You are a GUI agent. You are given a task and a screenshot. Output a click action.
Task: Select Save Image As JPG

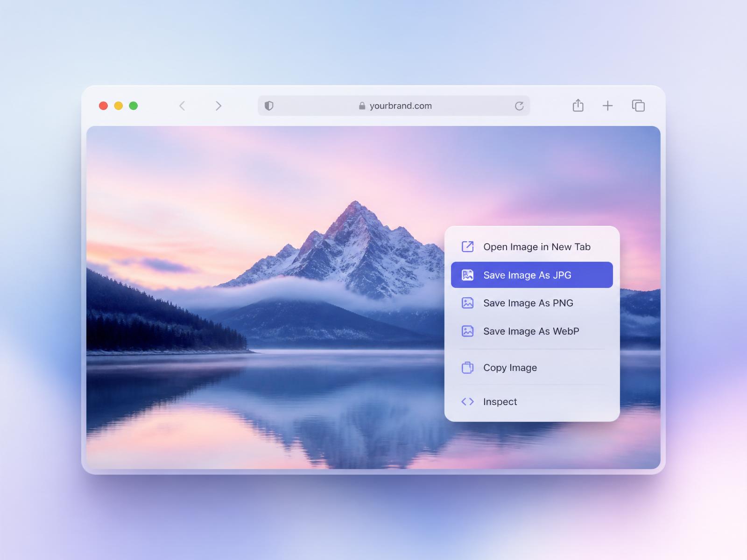532,275
